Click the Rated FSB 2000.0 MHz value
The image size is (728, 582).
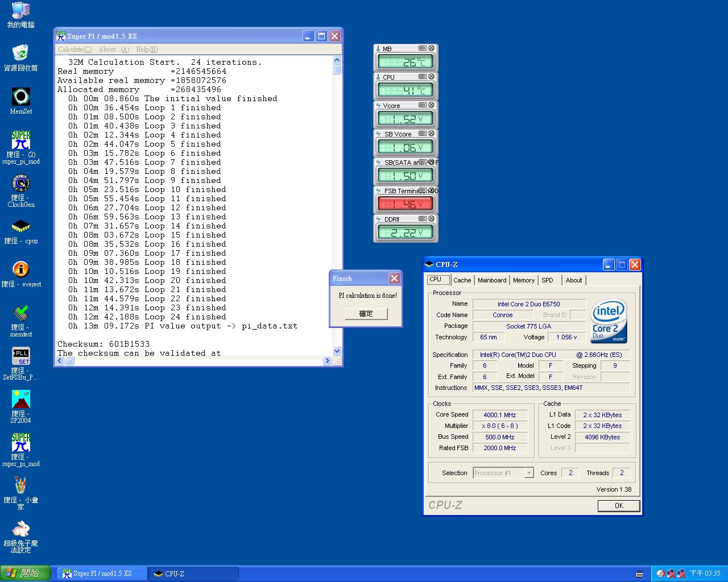coord(500,448)
